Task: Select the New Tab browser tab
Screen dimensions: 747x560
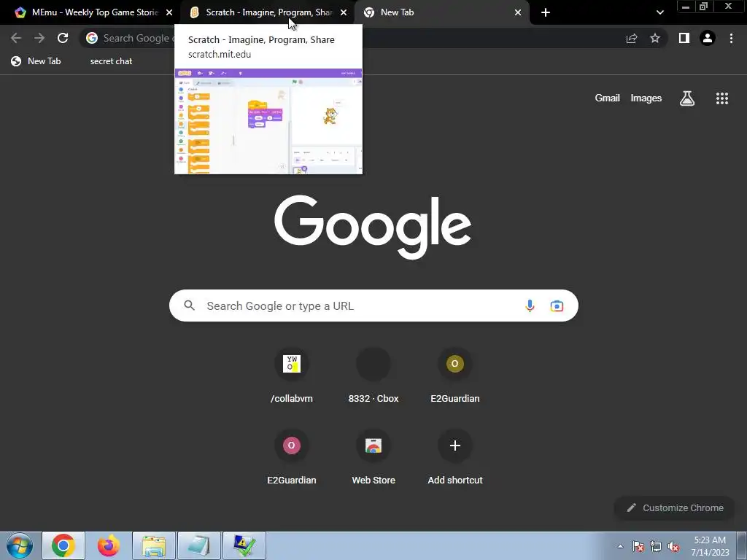Action: point(442,12)
